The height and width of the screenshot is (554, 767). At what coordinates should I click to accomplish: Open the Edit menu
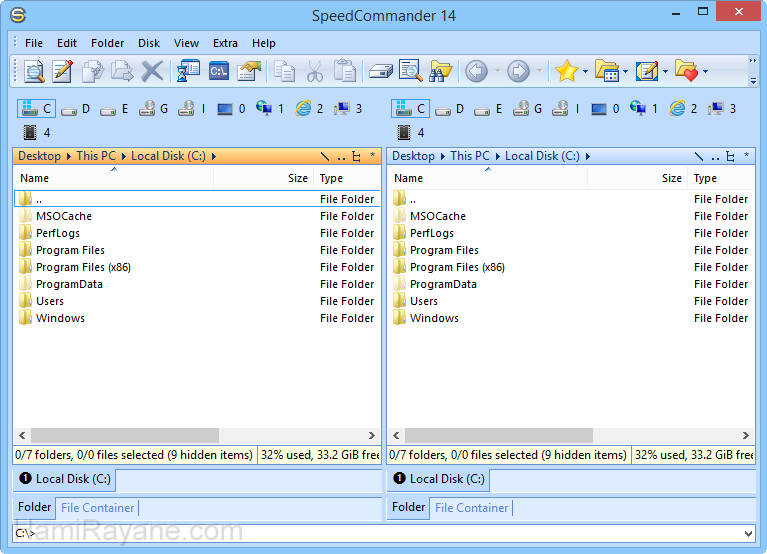tap(67, 43)
